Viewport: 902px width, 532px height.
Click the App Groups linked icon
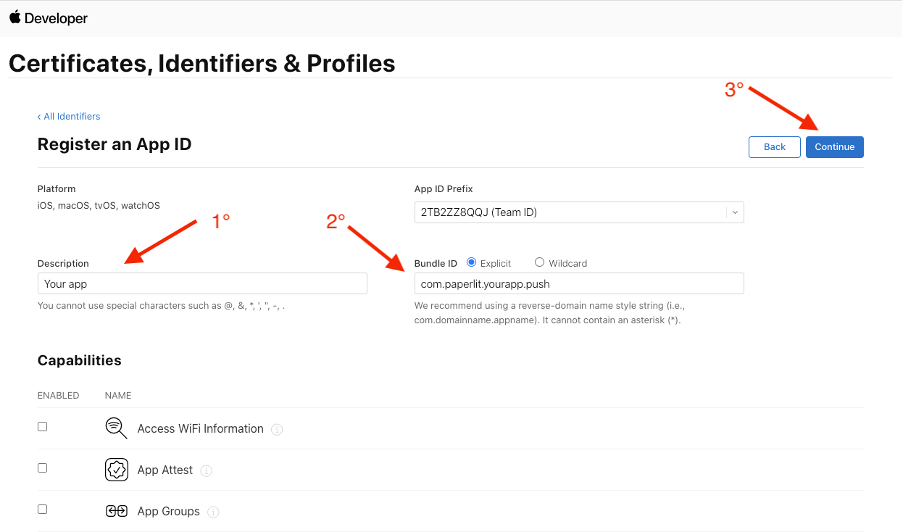pyautogui.click(x=116, y=511)
